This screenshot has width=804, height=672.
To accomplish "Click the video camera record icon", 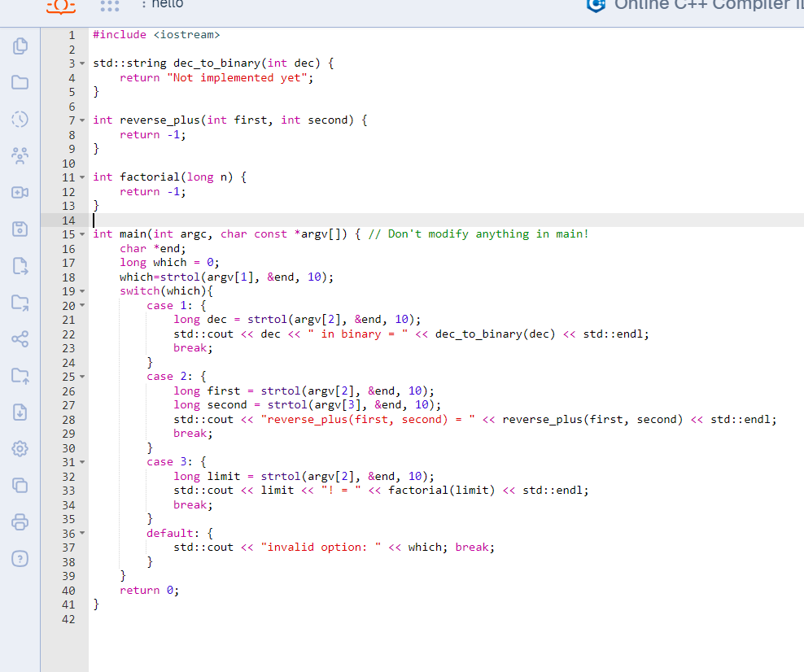I will tap(20, 192).
